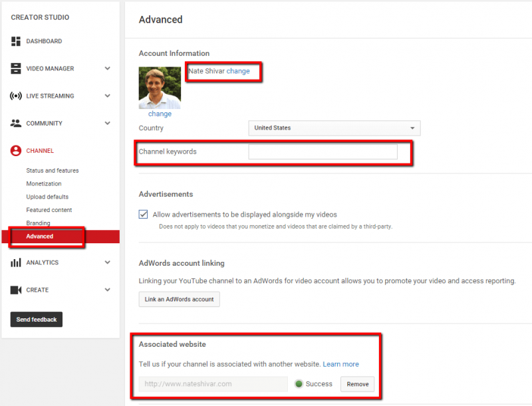
Task: Click into Channel keywords field
Action: tap(323, 152)
